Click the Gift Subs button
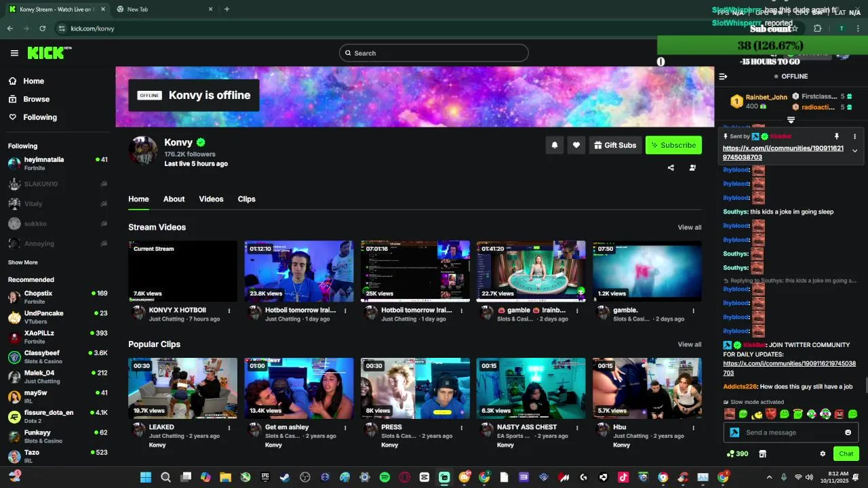Image resolution: width=868 pixels, height=488 pixels. click(x=615, y=145)
